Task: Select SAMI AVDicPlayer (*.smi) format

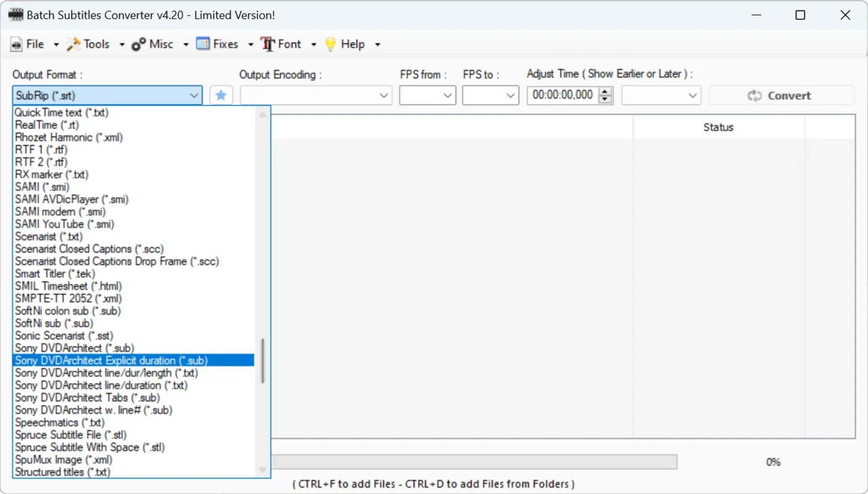Action: pyautogui.click(x=133, y=199)
